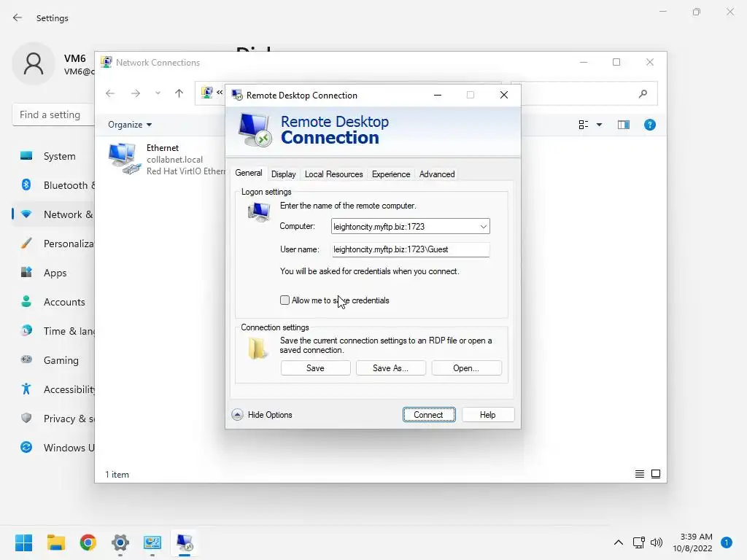
Task: Open Bluetooth settings in sidebar
Action: point(53,185)
